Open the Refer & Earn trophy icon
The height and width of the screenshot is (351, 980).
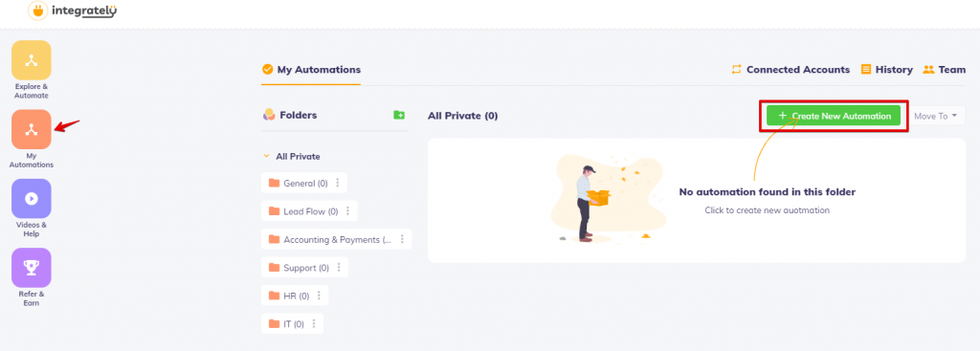[x=32, y=268]
